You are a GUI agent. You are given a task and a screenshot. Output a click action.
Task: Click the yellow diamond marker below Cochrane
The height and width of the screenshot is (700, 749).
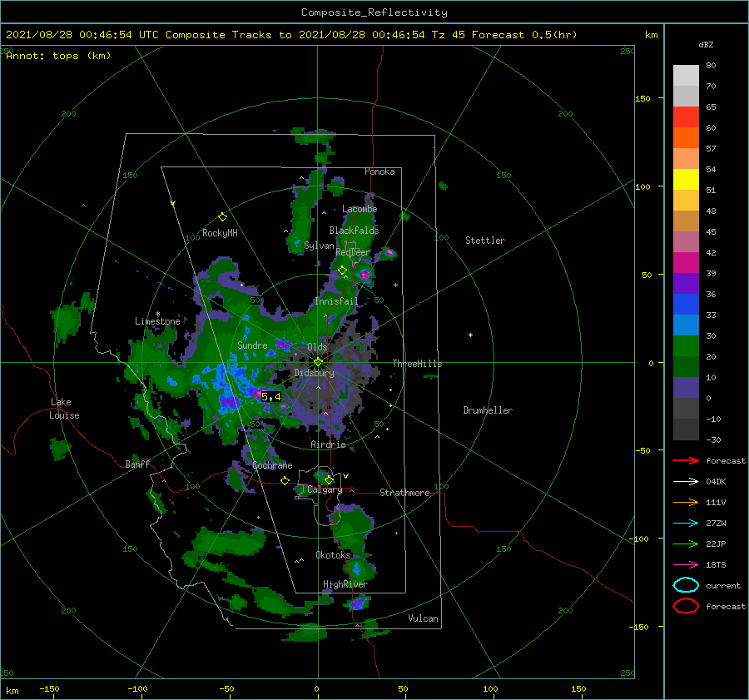tap(285, 481)
